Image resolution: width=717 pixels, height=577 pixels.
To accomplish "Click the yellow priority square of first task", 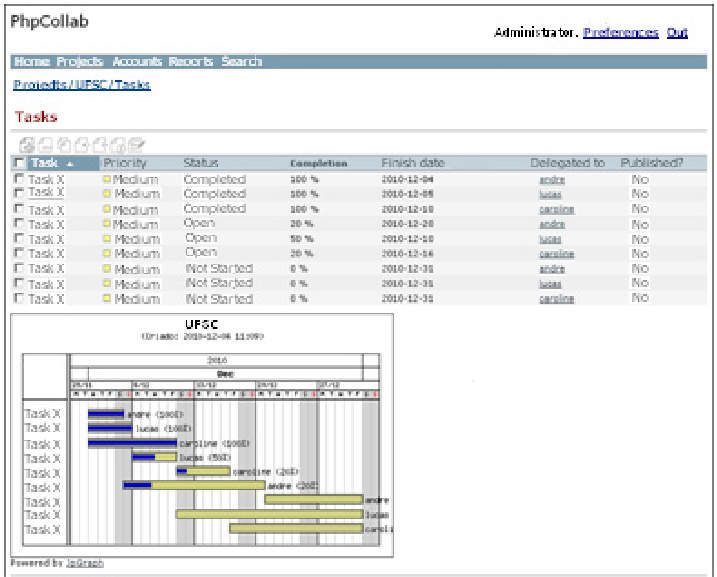I will (x=107, y=180).
